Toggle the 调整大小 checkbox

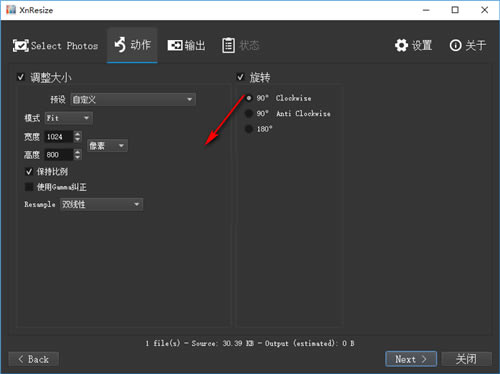pyautogui.click(x=21, y=77)
